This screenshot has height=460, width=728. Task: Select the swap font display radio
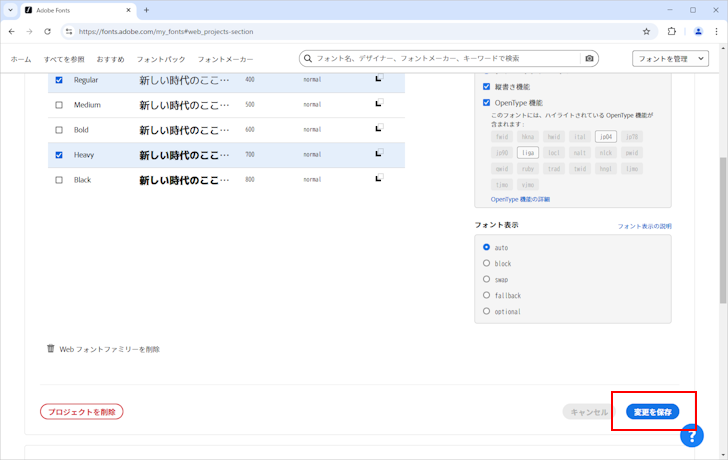(x=487, y=279)
